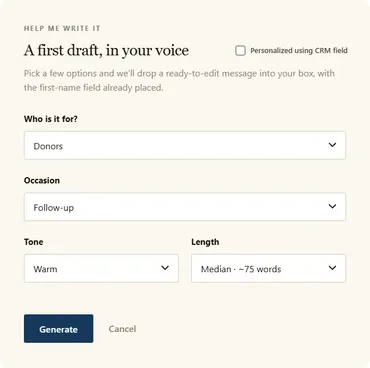The image size is (370, 368).
Task: Click the 'Who is it for?' field label
Action: pos(51,119)
